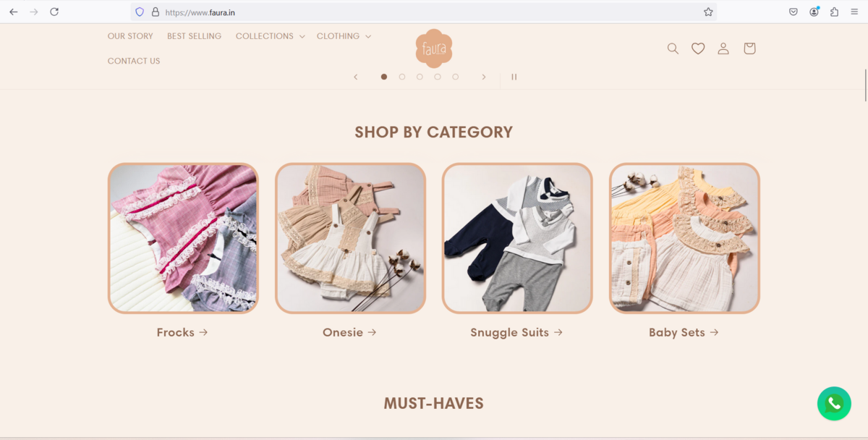Go to the next slide arrow
Screen dimensions: 868x440
click(x=484, y=77)
